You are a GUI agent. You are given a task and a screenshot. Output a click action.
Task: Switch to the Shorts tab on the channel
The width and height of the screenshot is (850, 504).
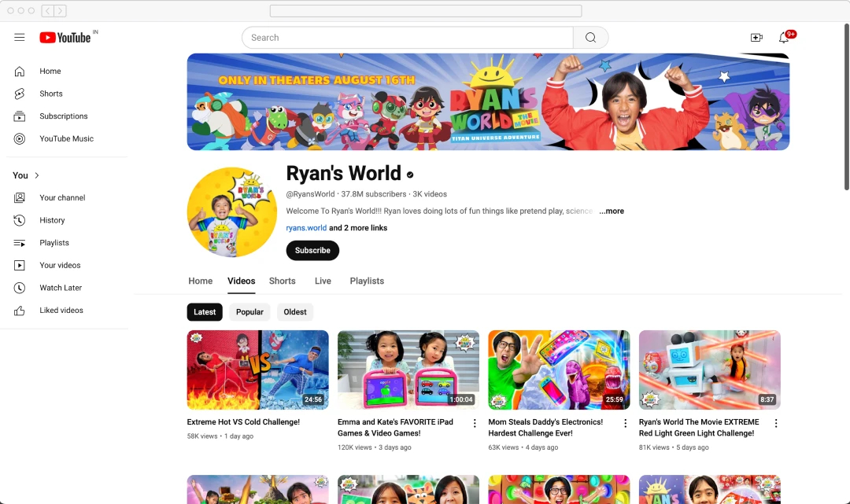pos(282,281)
